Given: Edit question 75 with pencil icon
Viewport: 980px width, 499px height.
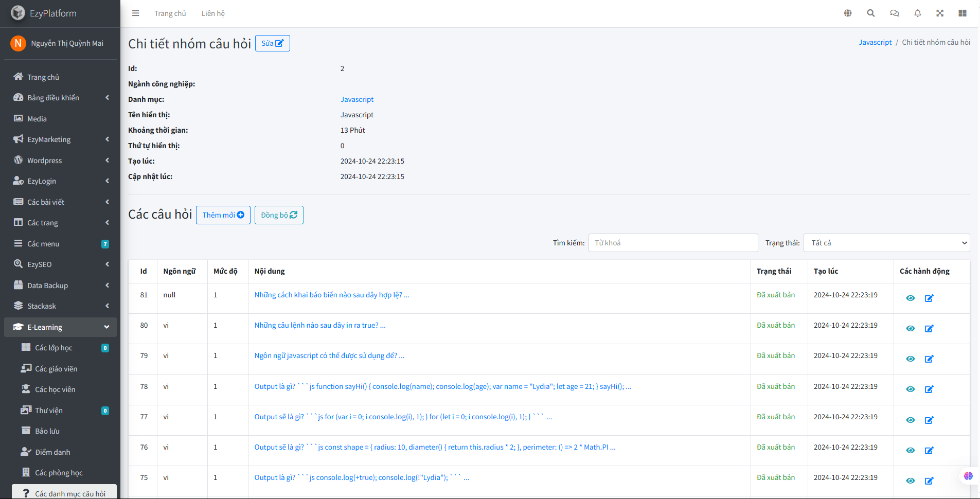Looking at the screenshot, I should [x=929, y=481].
